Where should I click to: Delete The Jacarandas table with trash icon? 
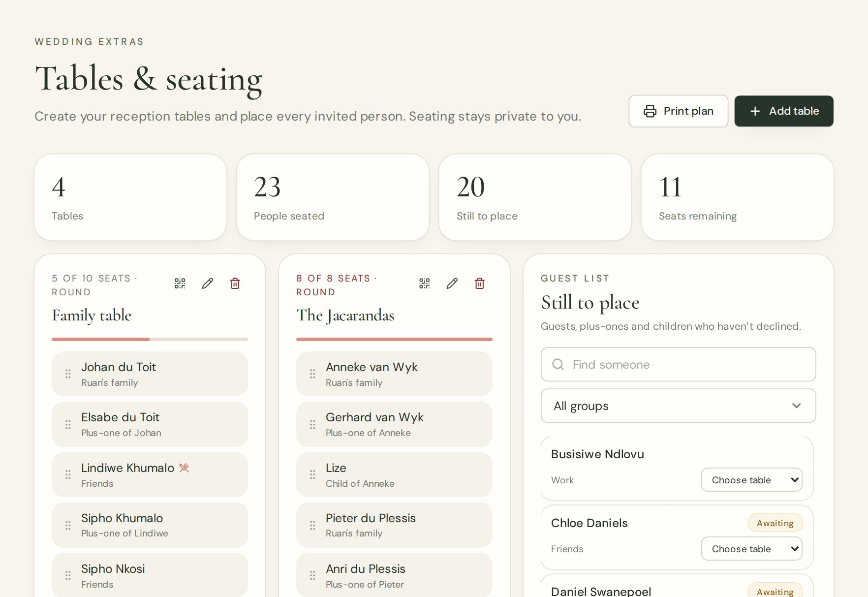coord(480,283)
